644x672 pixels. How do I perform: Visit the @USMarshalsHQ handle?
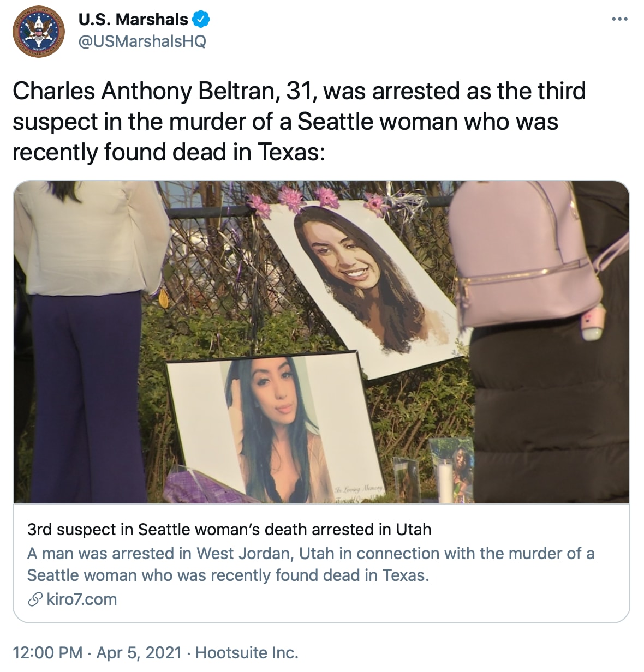coord(142,41)
